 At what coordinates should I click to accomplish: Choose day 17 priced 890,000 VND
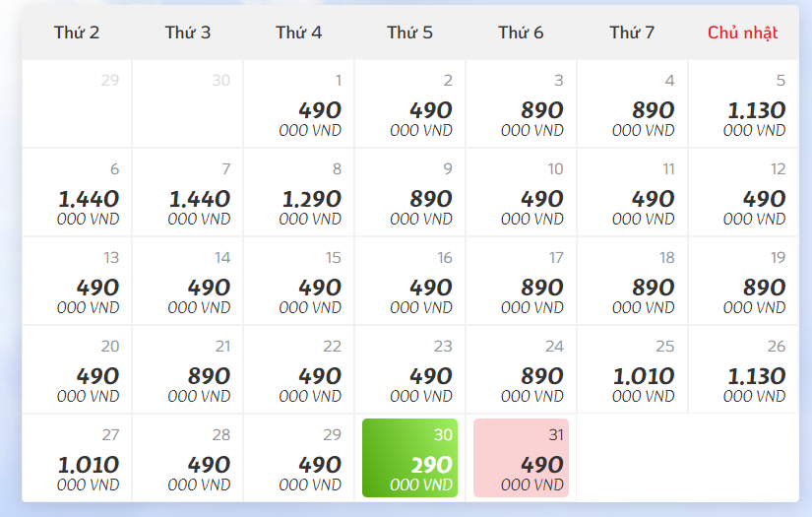[x=521, y=282]
